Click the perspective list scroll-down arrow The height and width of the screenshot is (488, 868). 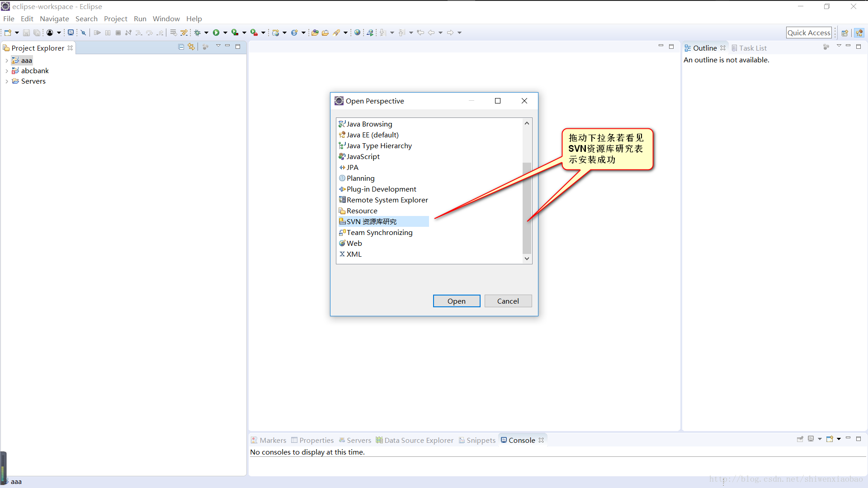pyautogui.click(x=527, y=258)
